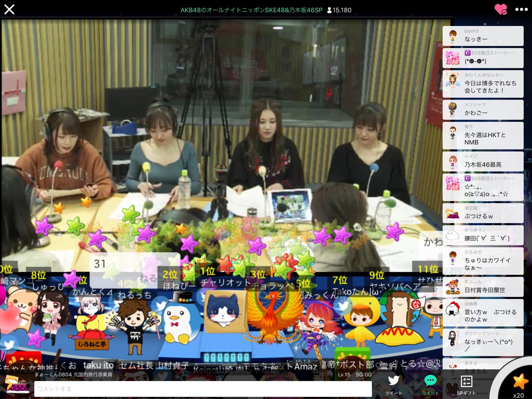Open ハイジ comment 乃木坂46最高
The width and height of the screenshot is (532, 399).
pos(483,161)
